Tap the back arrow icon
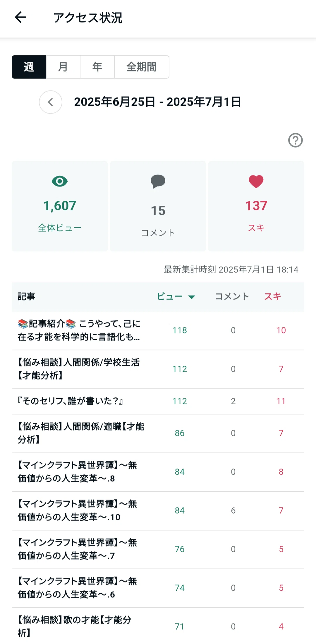The image size is (316, 644). click(20, 17)
